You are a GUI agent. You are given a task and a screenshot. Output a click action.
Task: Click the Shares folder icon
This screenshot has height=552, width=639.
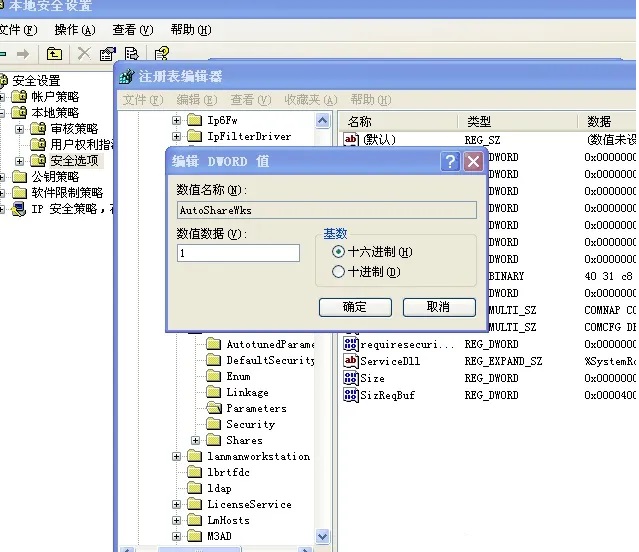214,440
